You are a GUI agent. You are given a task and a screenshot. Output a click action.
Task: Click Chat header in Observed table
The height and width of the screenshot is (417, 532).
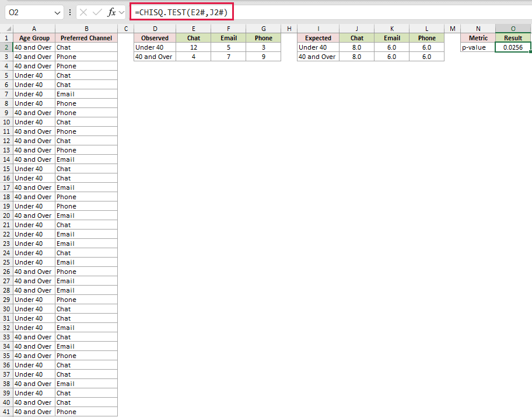click(x=194, y=38)
